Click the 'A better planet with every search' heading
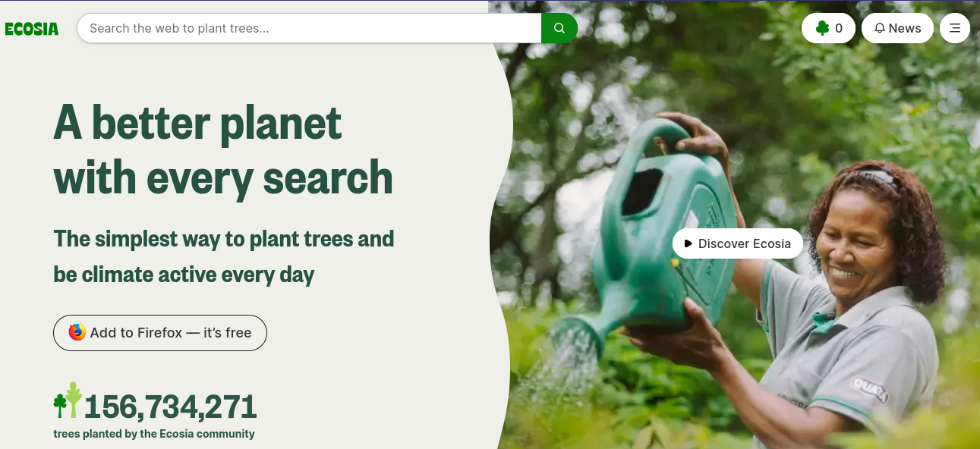 click(223, 149)
